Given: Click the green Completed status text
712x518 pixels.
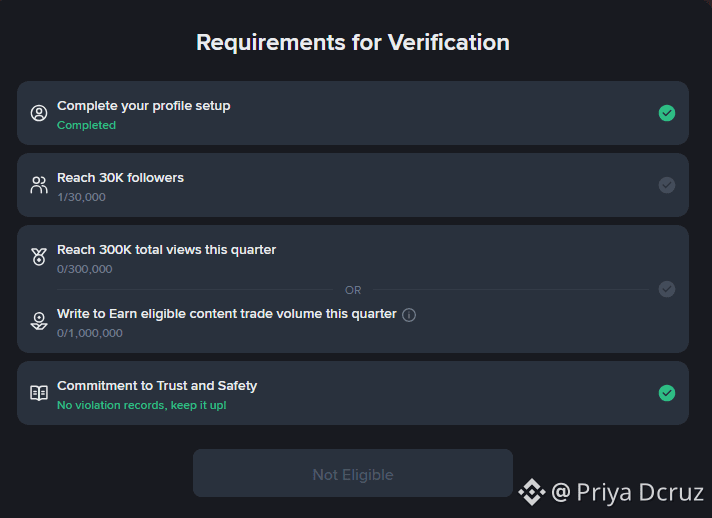Looking at the screenshot, I should point(86,125).
